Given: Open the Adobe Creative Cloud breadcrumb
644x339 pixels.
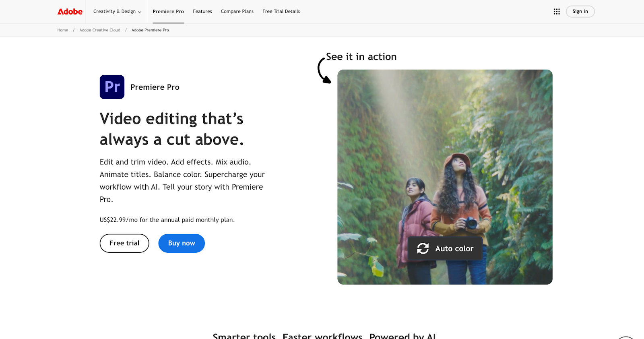Looking at the screenshot, I should (x=100, y=30).
